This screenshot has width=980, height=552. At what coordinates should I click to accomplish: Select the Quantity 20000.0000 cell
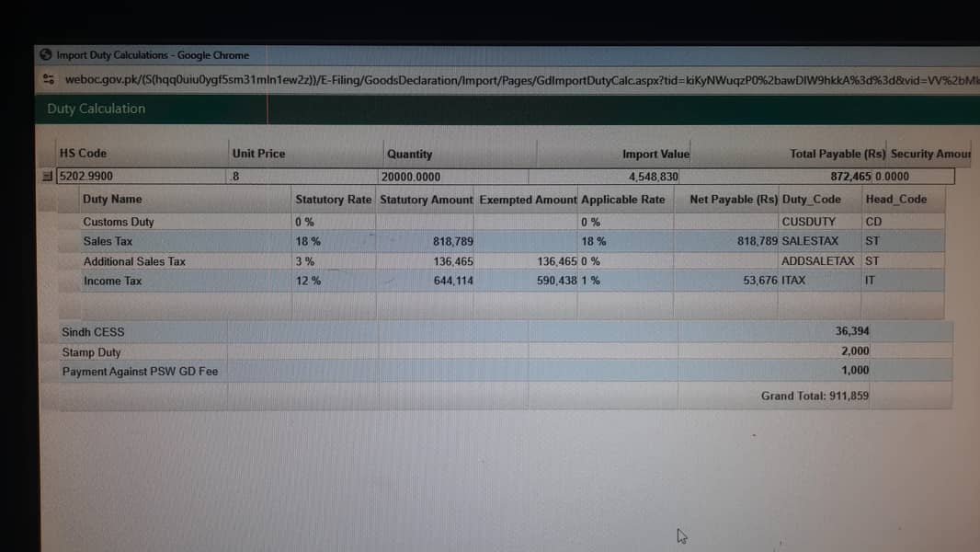tap(453, 177)
